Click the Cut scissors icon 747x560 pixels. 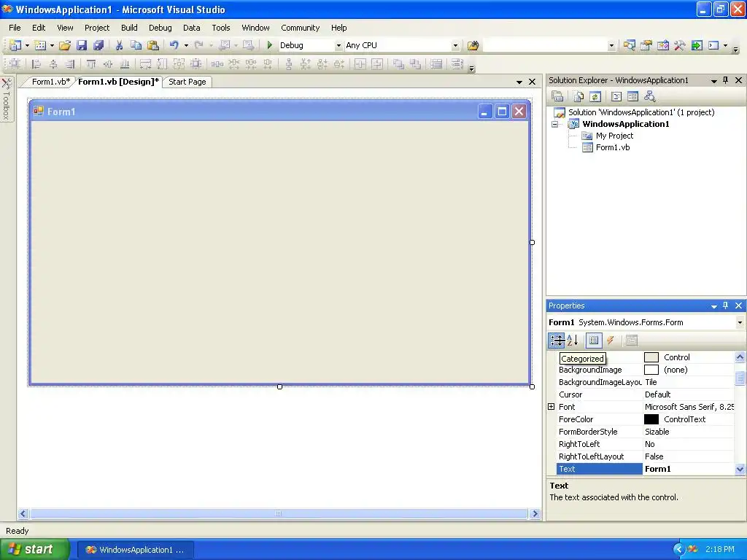[119, 45]
